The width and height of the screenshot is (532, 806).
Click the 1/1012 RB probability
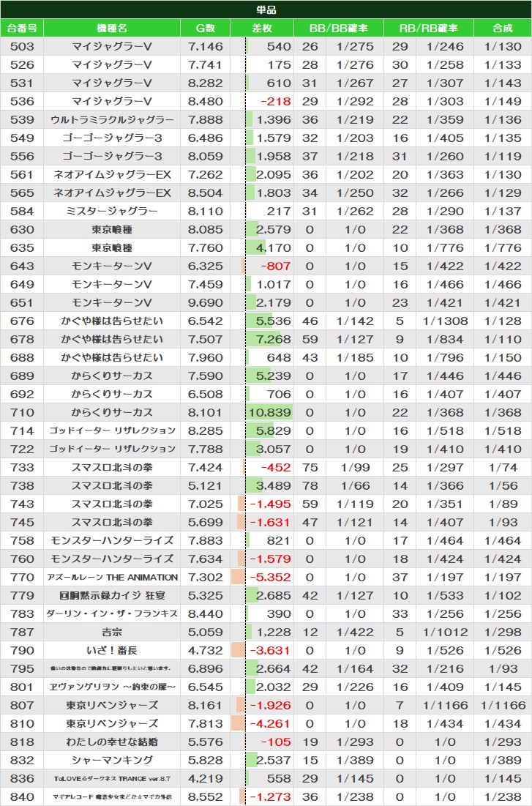(445, 633)
